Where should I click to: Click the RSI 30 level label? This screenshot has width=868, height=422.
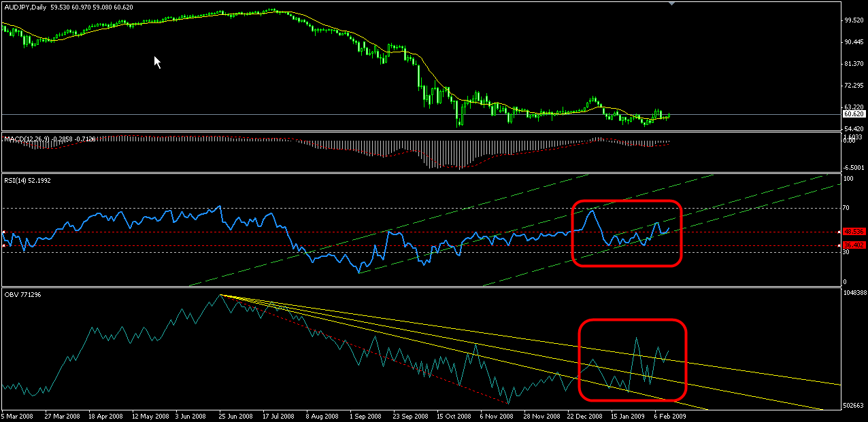[847, 252]
